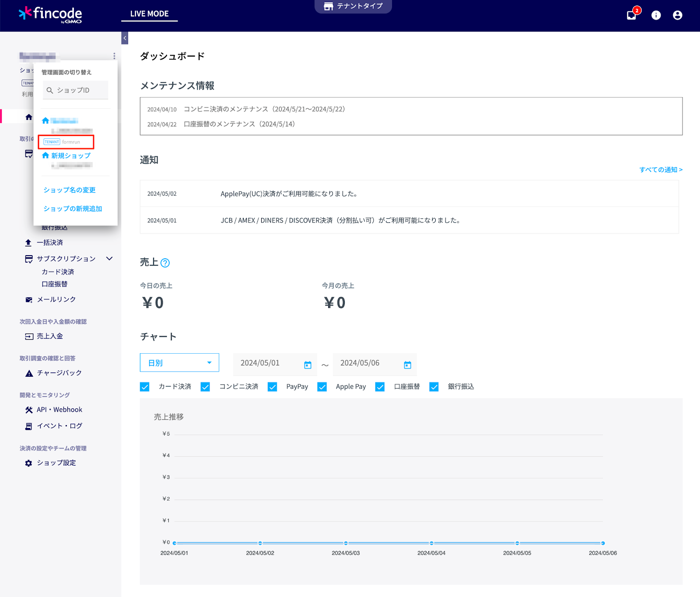
Task: Click the すべての通知 link
Action: (x=661, y=170)
